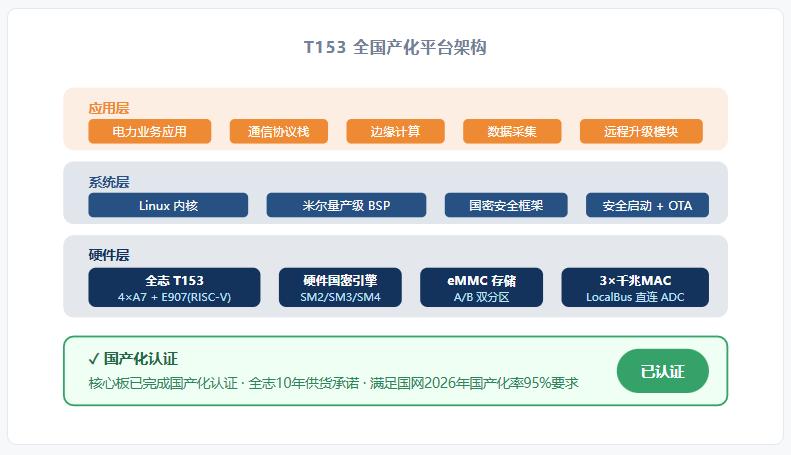The width and height of the screenshot is (791, 455).
Task: Click the green 已认证 badge
Action: tap(663, 371)
